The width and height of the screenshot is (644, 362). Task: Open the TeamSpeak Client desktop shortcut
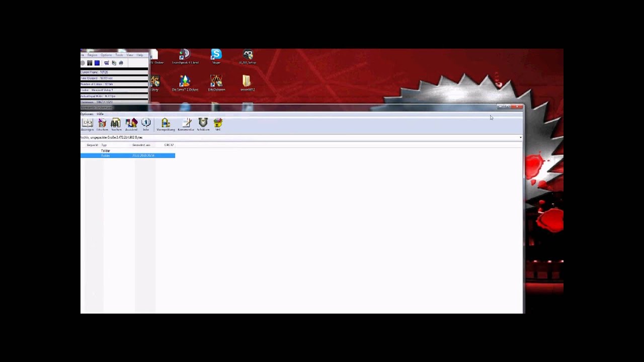coord(185,56)
